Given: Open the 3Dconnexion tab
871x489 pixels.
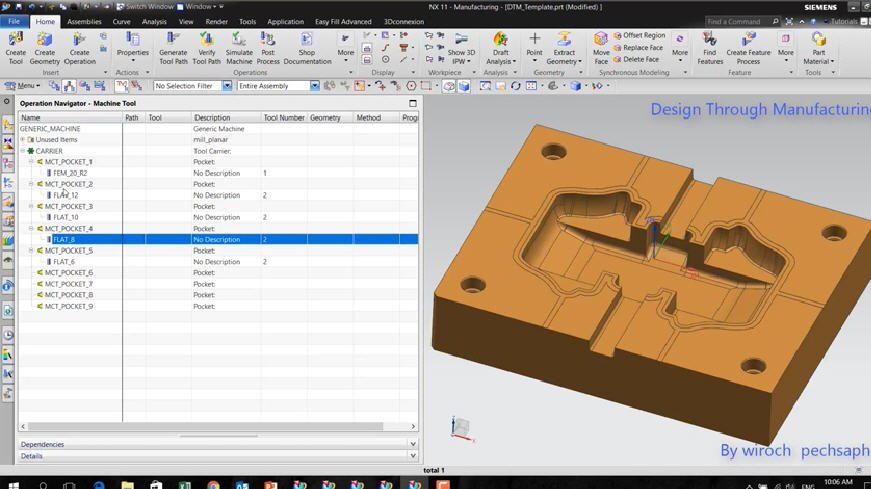Looking at the screenshot, I should (404, 22).
